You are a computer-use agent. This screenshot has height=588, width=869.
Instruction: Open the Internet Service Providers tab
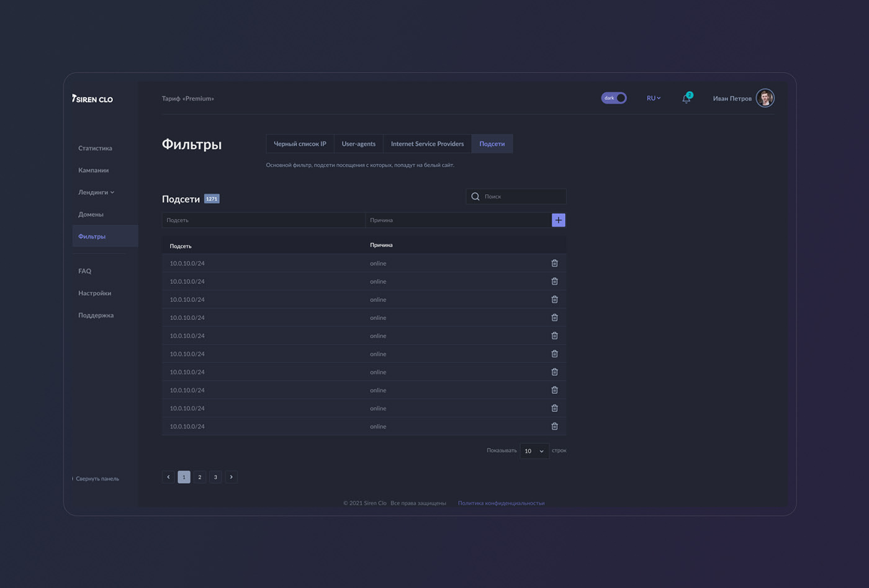428,144
